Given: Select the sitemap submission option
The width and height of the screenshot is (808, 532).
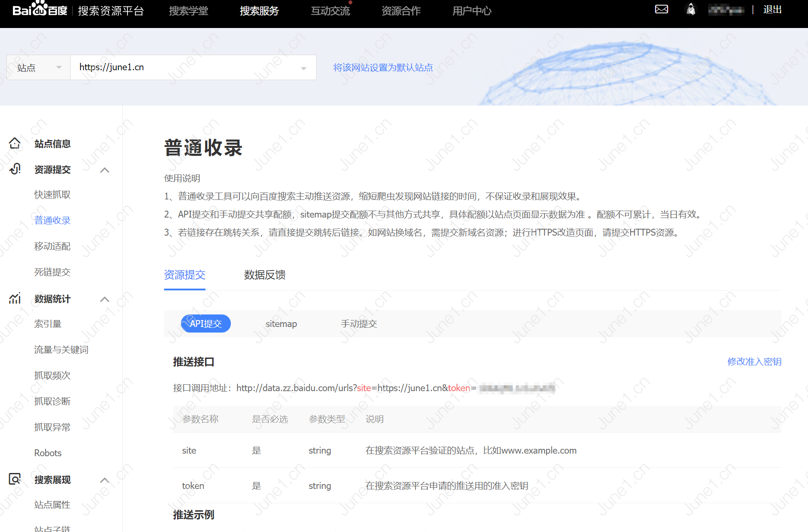Looking at the screenshot, I should (x=281, y=324).
